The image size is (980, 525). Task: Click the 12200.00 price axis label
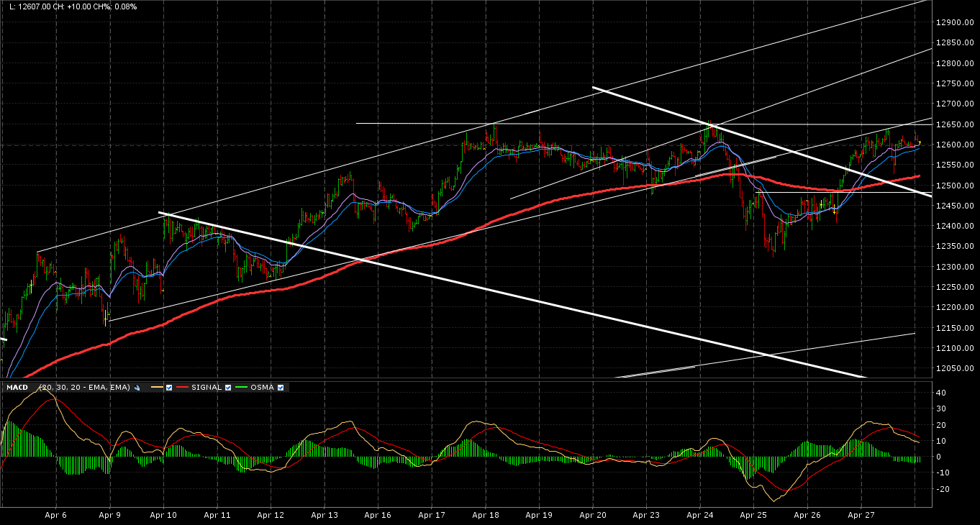pos(954,308)
